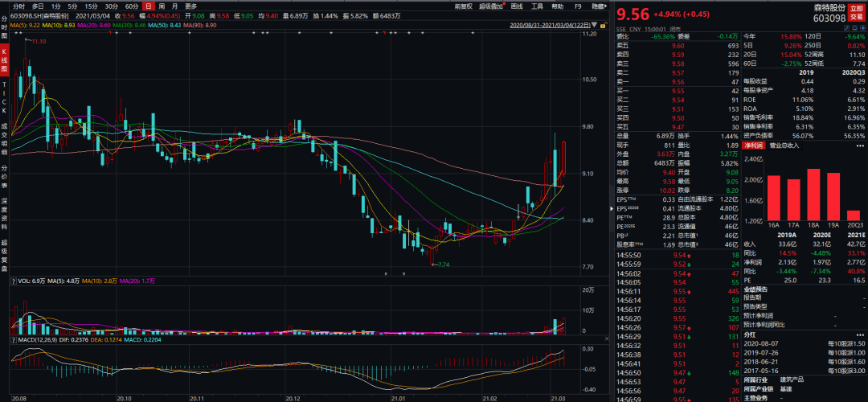Open the 前复权 adjustment dropdown
The image size is (868, 402).
(x=463, y=6)
